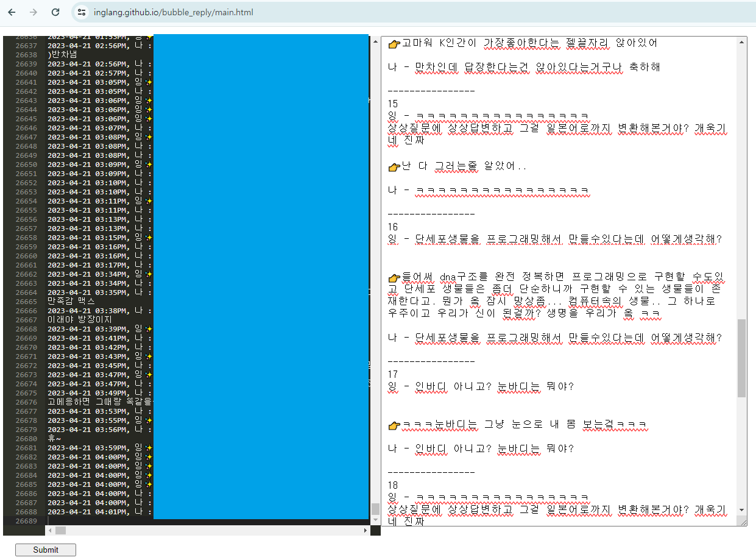Click the reply starting "흠어쩌 dna구조를 완전 정복하면"
This screenshot has width=756, height=560.
(x=556, y=296)
